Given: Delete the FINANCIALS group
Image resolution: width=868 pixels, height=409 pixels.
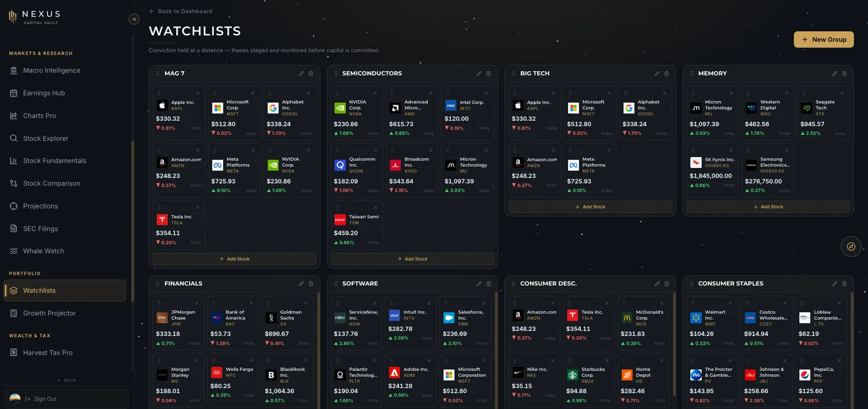Looking at the screenshot, I should point(311,284).
